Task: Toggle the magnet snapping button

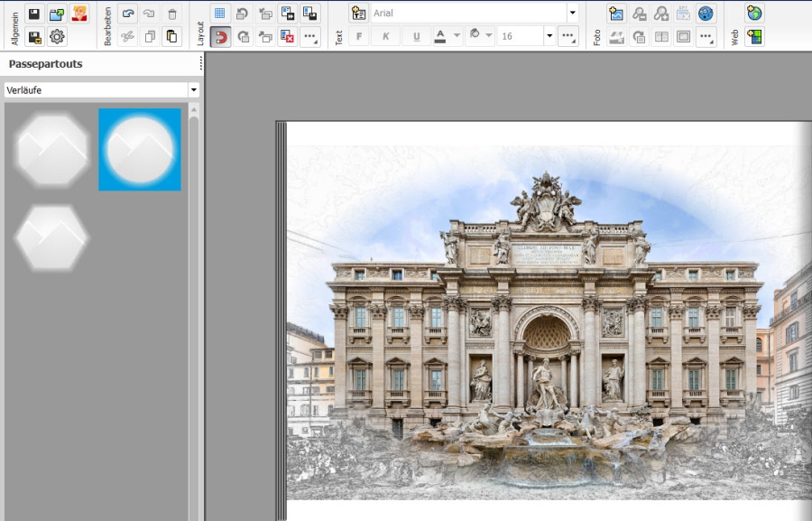Action: pos(219,37)
